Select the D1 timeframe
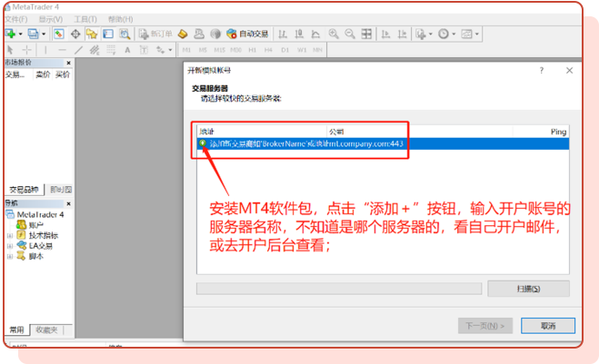599x364 pixels. (285, 50)
